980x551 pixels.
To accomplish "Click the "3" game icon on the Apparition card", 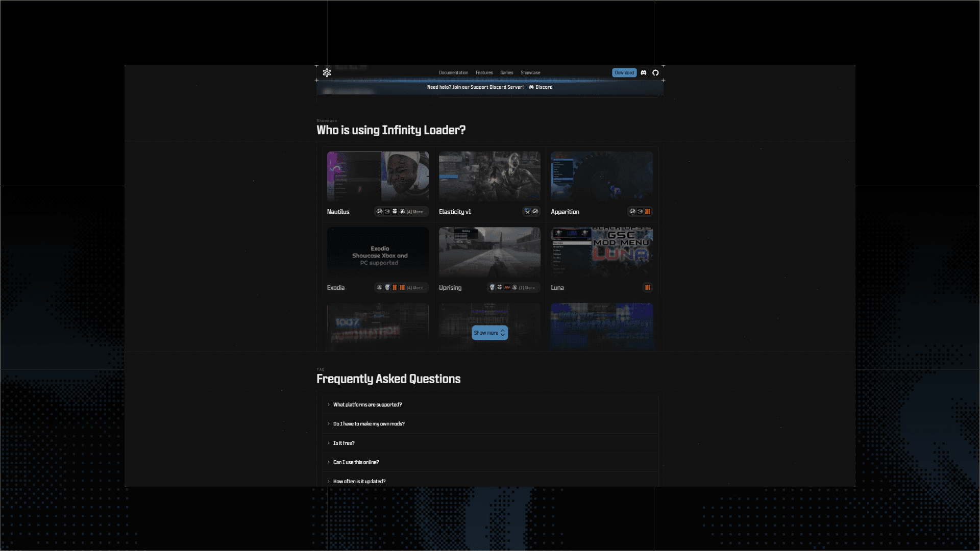I will tap(640, 212).
